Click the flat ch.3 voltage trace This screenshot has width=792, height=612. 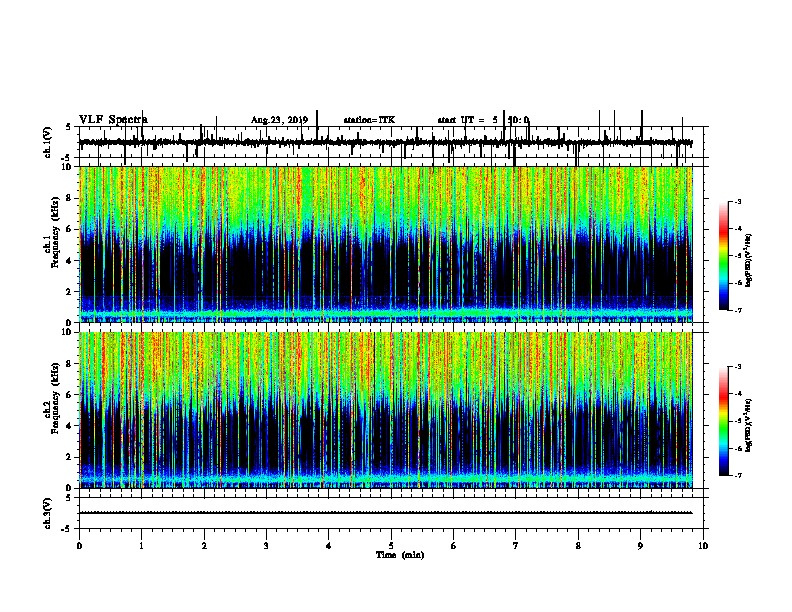click(x=386, y=513)
